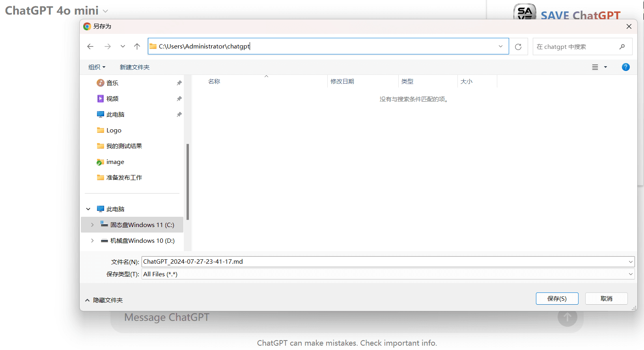Image resolution: width=644 pixels, height=350 pixels.
Task: Click the SAVE ChatGPT extension logo
Action: tap(525, 11)
